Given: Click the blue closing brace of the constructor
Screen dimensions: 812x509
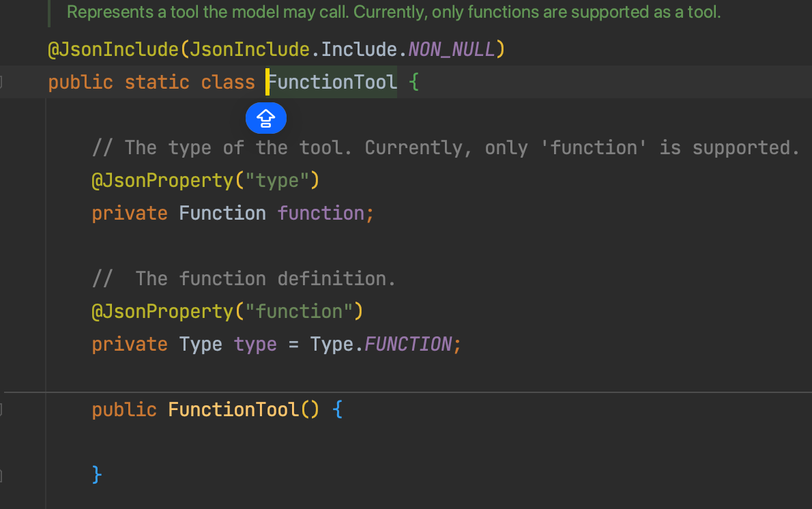Looking at the screenshot, I should click(97, 475).
